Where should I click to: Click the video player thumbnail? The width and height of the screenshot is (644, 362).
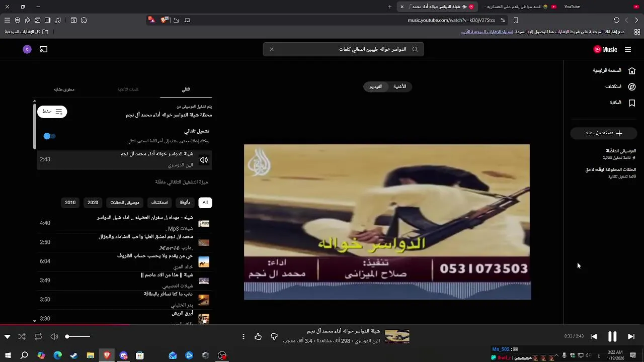(x=387, y=222)
